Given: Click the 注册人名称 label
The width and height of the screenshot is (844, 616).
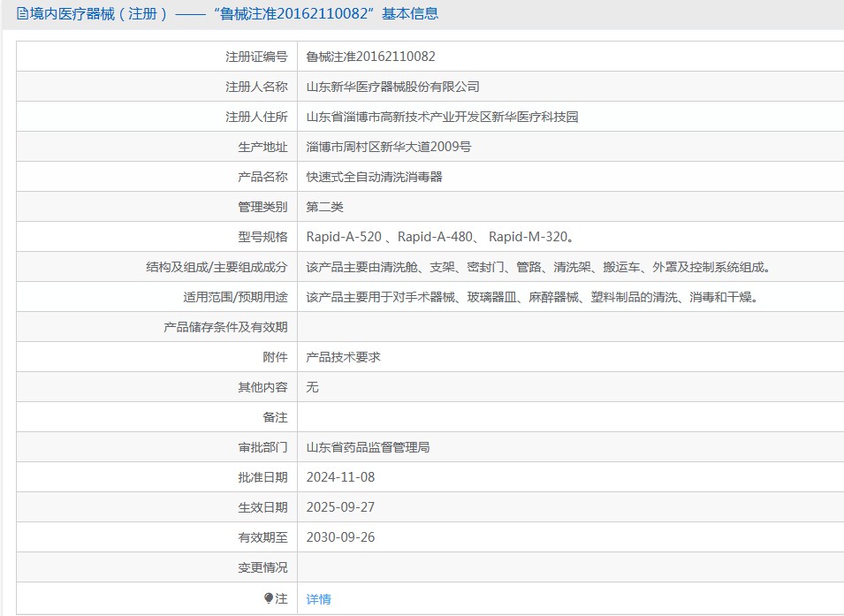Looking at the screenshot, I should [x=256, y=87].
